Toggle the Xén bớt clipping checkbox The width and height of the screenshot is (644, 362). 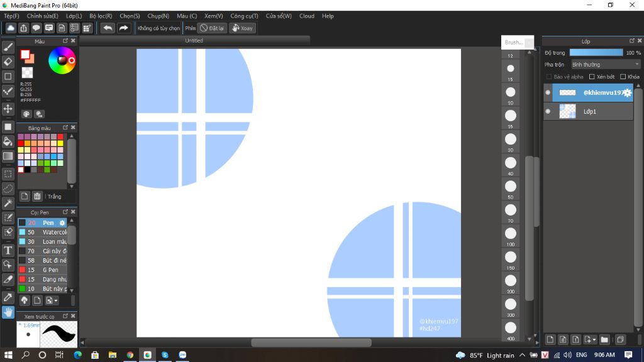coord(592,77)
